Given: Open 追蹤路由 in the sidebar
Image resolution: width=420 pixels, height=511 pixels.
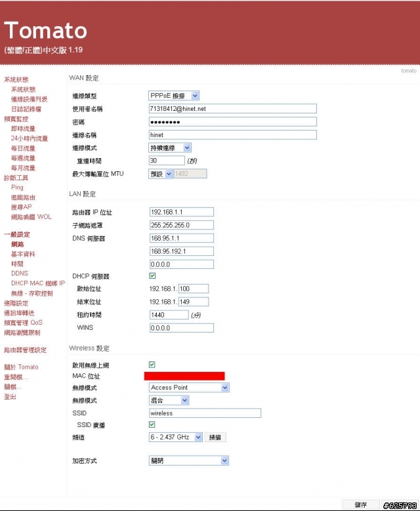Looking at the screenshot, I should (x=23, y=197).
